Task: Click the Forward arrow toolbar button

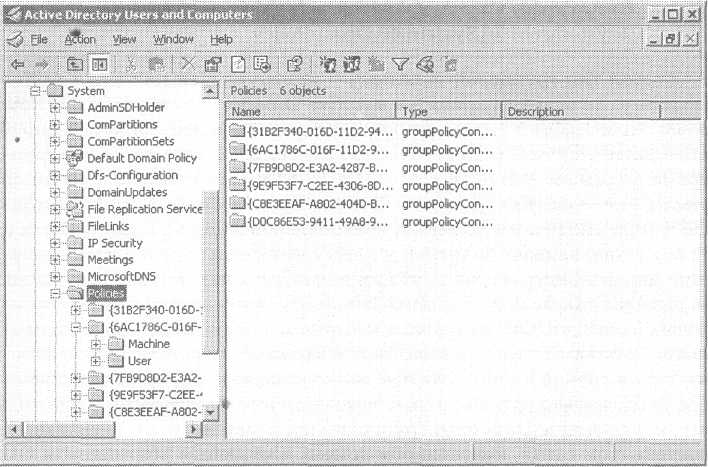Action: click(42, 65)
